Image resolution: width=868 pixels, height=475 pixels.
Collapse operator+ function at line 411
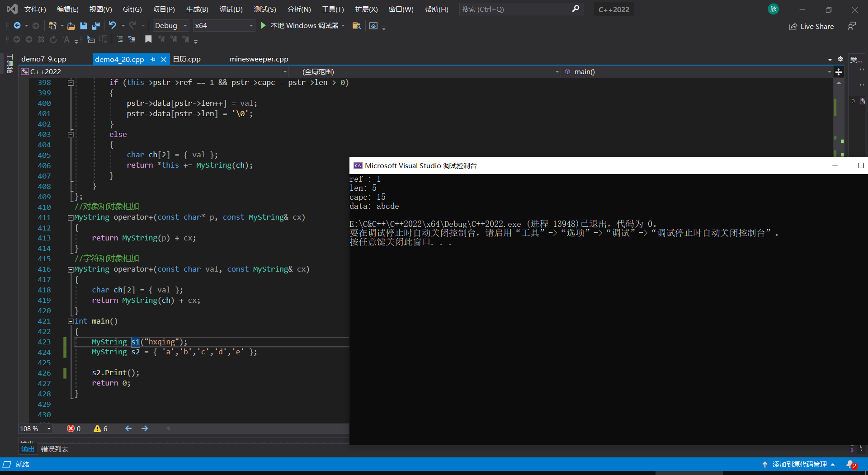(x=71, y=218)
